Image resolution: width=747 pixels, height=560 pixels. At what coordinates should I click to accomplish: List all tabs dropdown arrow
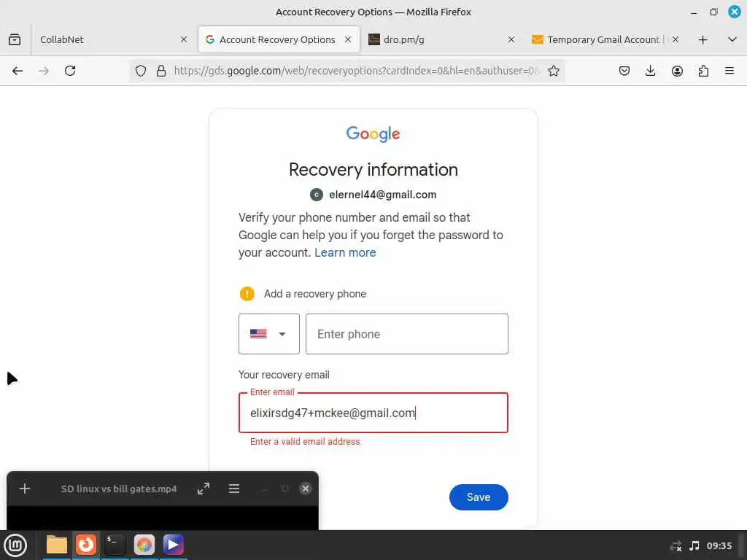coord(732,39)
